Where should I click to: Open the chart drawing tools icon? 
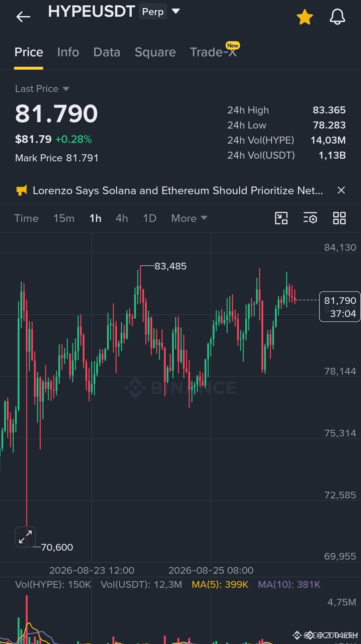(281, 218)
